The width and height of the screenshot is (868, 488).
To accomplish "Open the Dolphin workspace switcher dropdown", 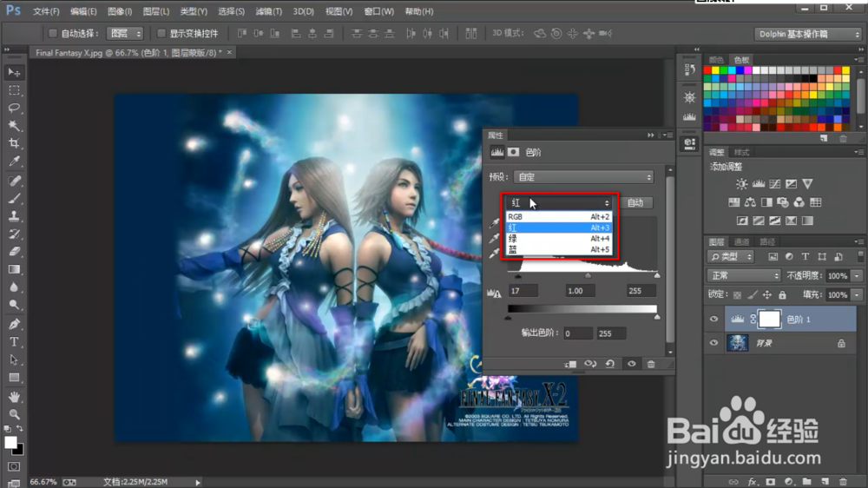I will [x=807, y=35].
